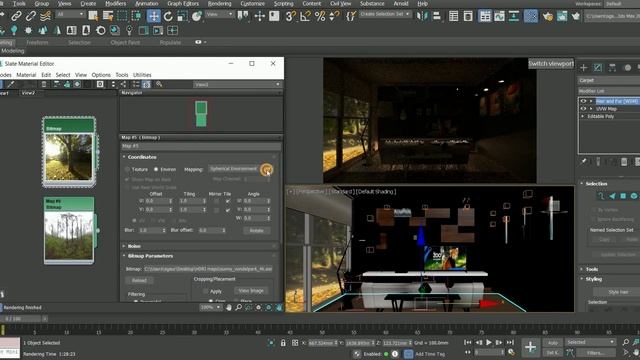Click the pick material eyedropper in Slate editor
The width and height of the screenshot is (640, 360).
click(x=11, y=84)
